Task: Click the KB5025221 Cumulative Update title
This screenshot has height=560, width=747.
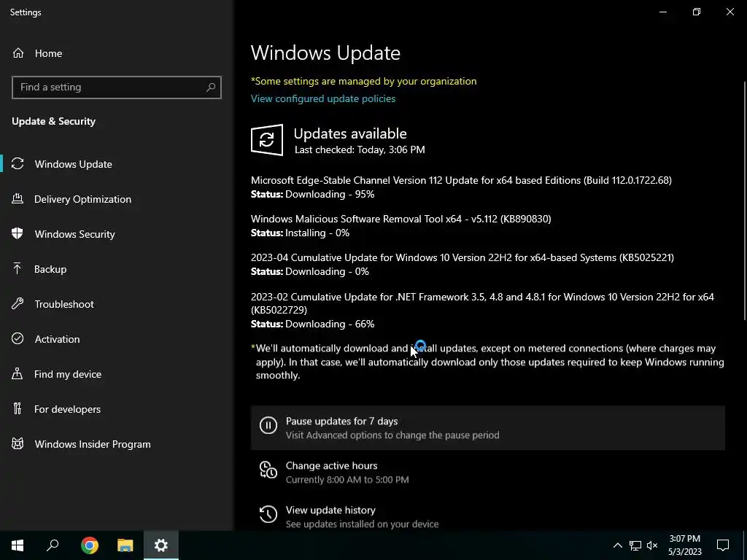Action: pos(462,257)
